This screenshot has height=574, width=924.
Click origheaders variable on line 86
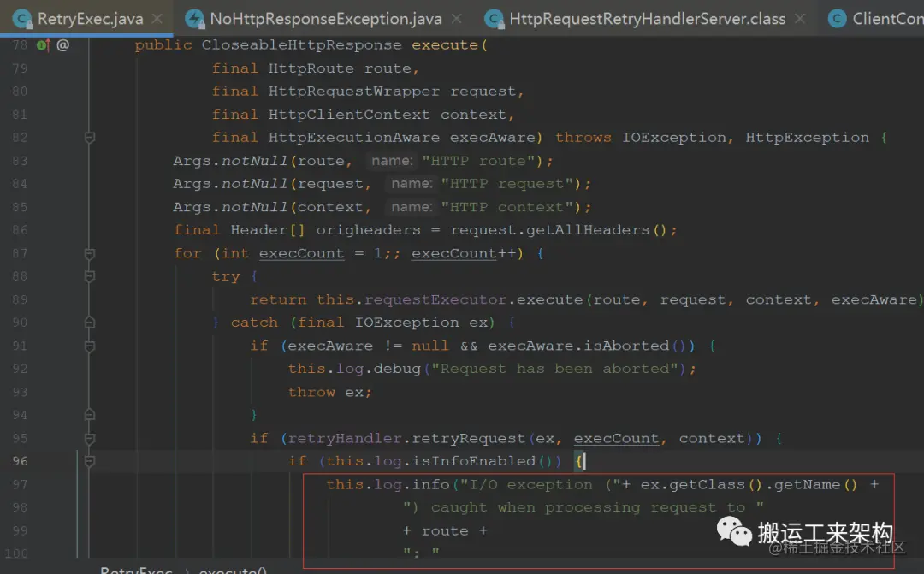pyautogui.click(x=368, y=230)
